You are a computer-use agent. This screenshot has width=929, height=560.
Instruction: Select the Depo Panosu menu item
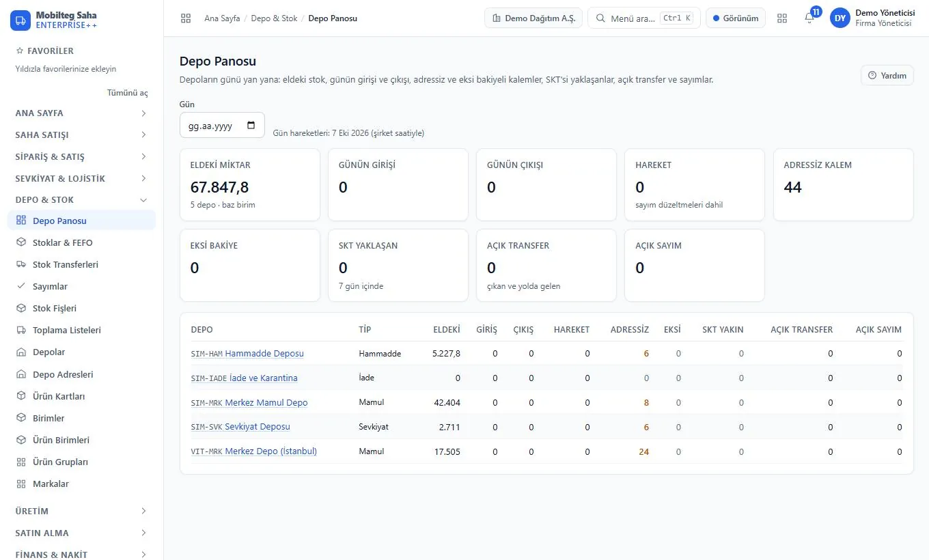tap(81, 221)
